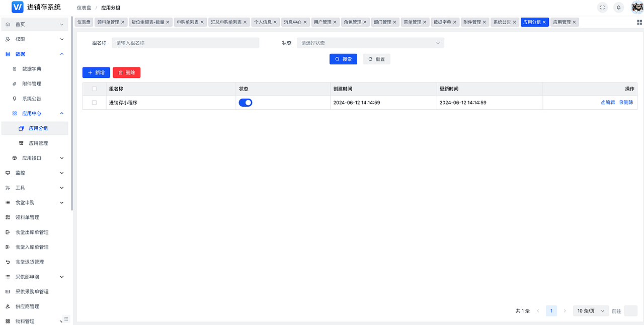Collapse the 应用中心 sidebar section
This screenshot has width=644, height=325.
(33, 113)
